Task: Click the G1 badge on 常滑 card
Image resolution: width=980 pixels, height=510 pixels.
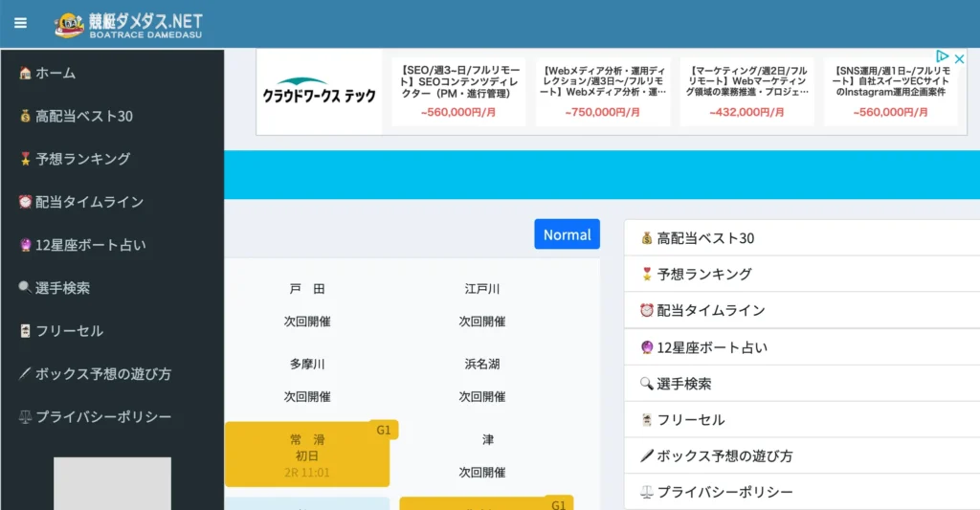Action: (x=384, y=430)
